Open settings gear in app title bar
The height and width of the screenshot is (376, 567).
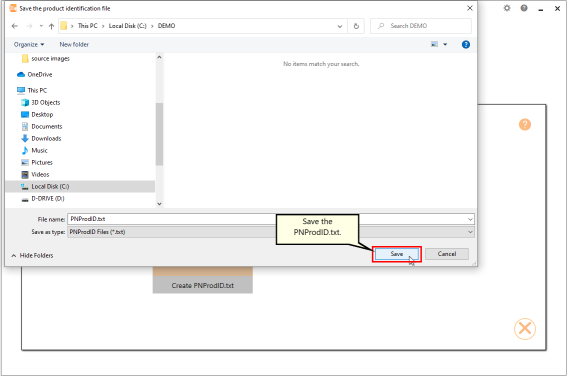tap(507, 8)
